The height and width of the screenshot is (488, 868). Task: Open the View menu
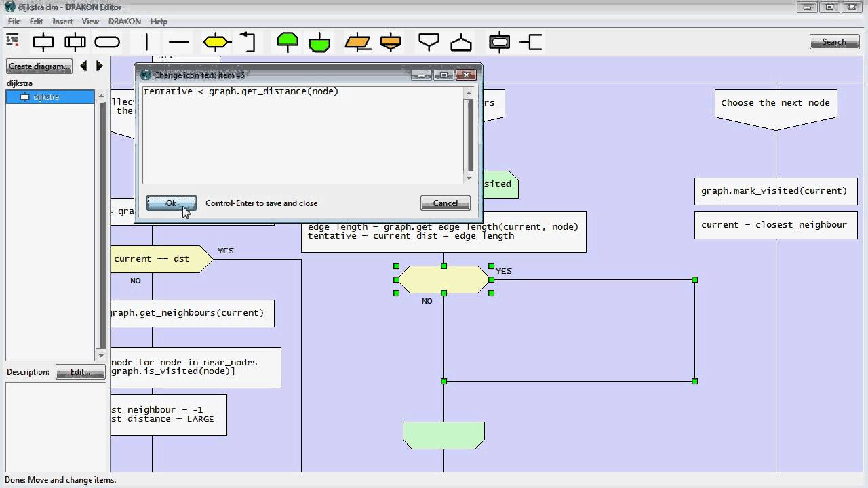(90, 22)
